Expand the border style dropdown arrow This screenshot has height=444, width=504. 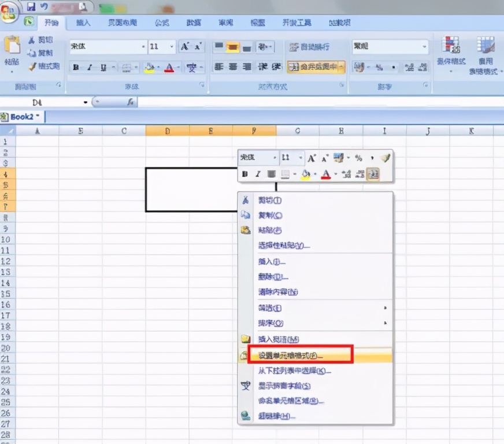135,67
